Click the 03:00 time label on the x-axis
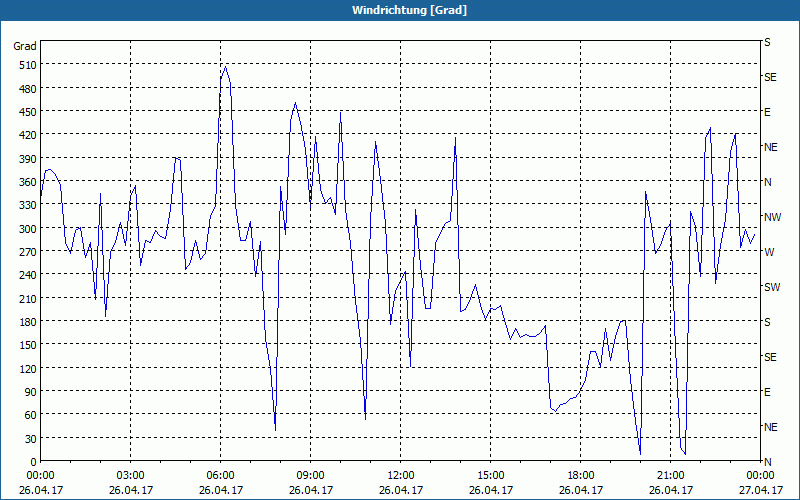Image resolution: width=800 pixels, height=500 pixels. [131, 476]
